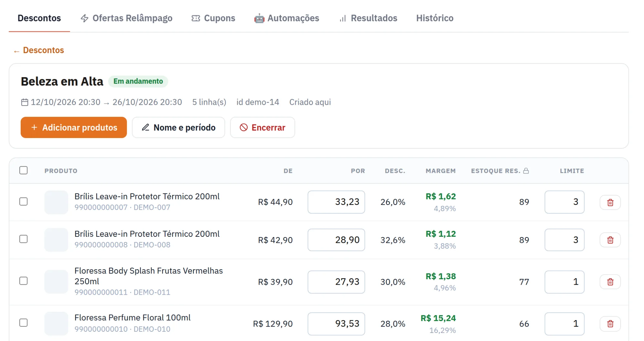The height and width of the screenshot is (341, 644).
Task: Edit campaign via Nome e período button
Action: point(178,127)
